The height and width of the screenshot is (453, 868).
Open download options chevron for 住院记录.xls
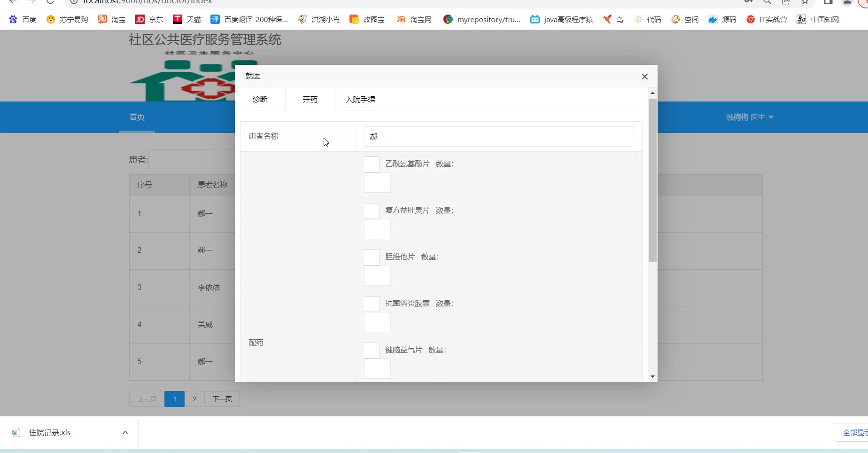point(125,432)
